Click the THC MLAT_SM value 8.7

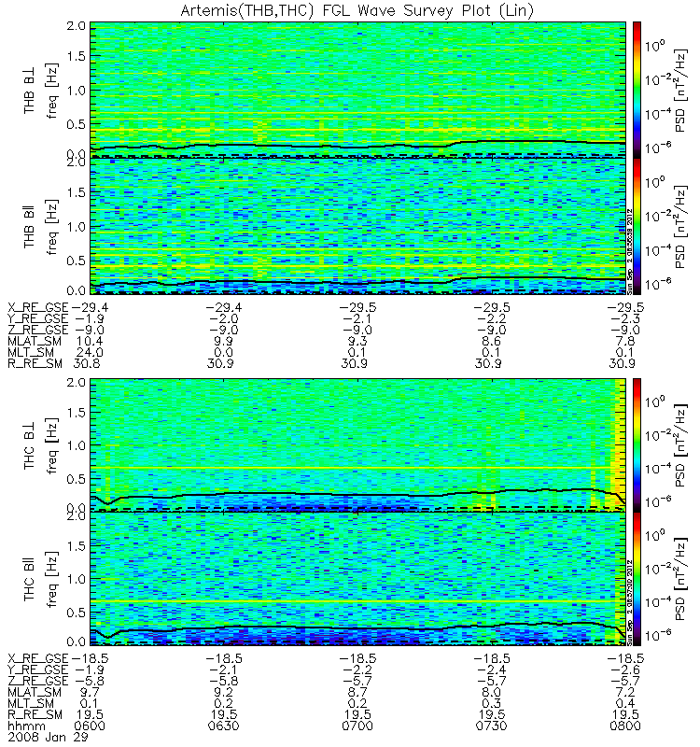357,692
